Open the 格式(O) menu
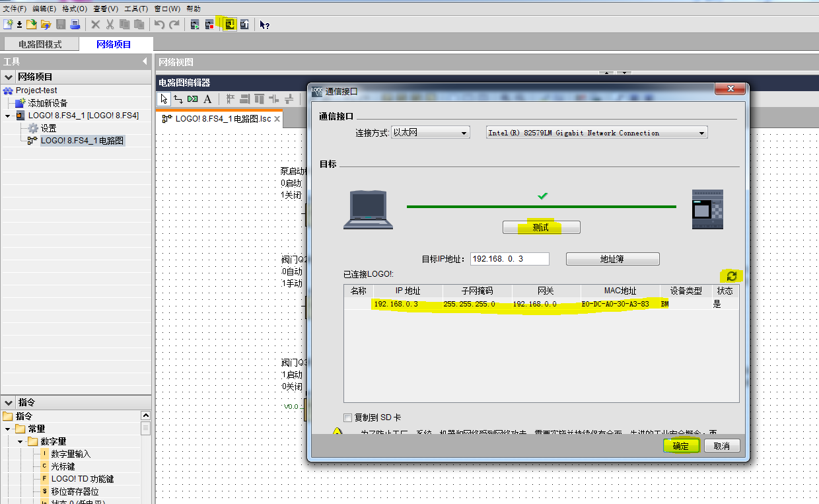The image size is (819, 504). (x=74, y=9)
